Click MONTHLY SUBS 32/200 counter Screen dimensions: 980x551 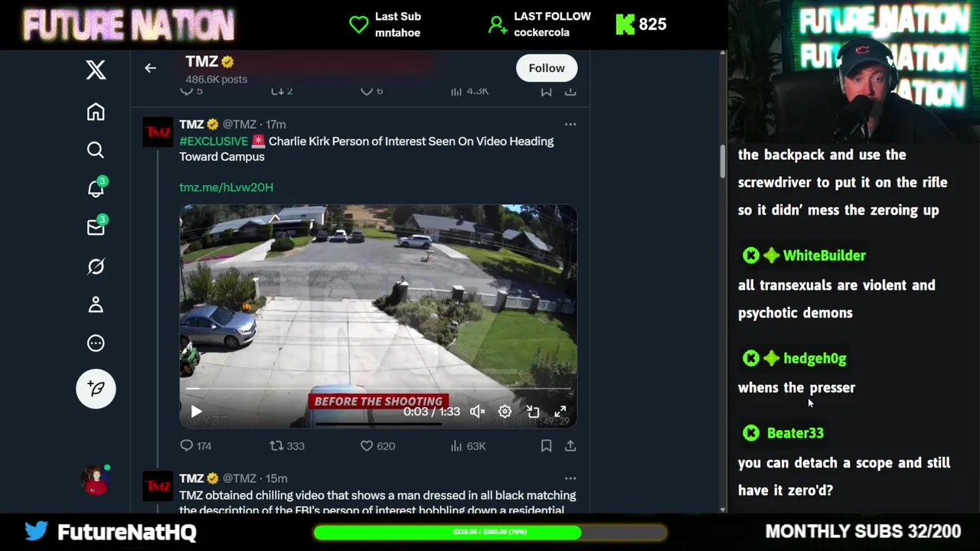[x=863, y=531]
